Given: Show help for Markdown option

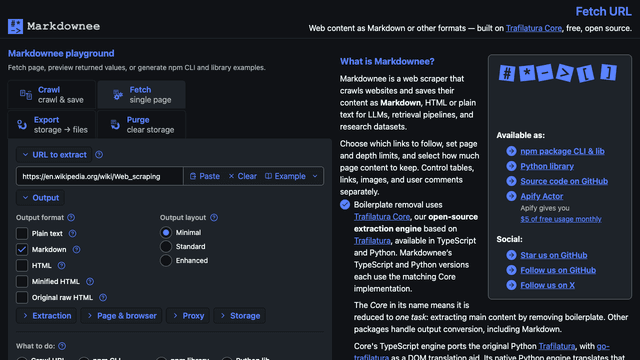Looking at the screenshot, I should (x=76, y=249).
